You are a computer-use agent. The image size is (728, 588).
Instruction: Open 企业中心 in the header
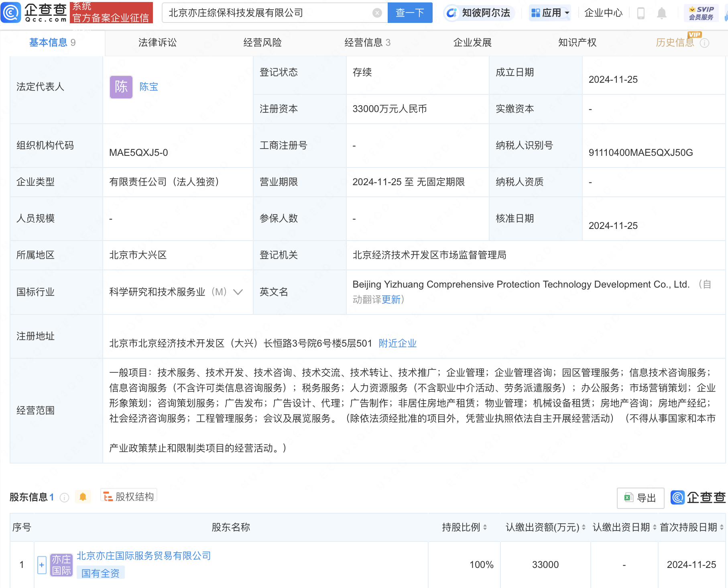tap(603, 13)
